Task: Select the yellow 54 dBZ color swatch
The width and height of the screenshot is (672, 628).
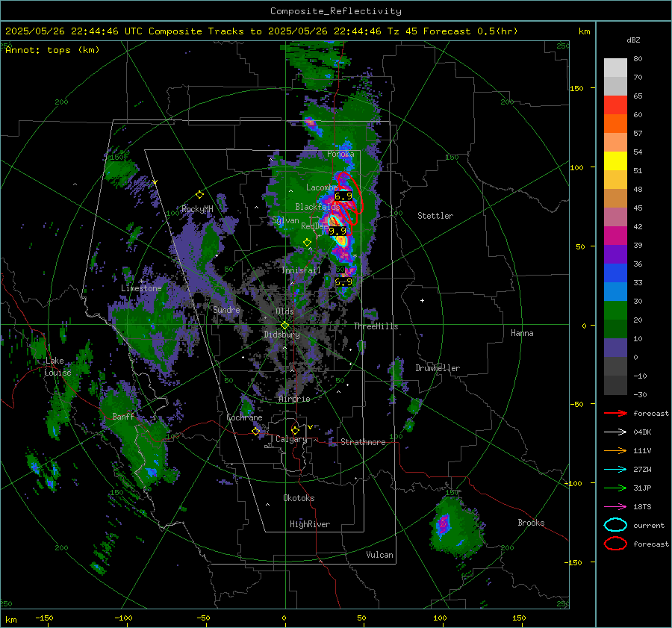Action: click(x=615, y=161)
